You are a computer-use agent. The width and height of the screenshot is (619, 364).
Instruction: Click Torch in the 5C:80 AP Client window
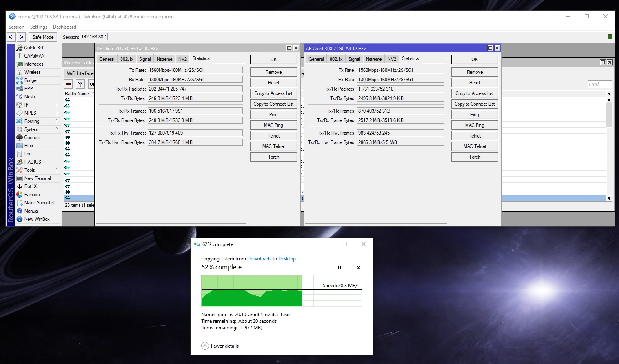click(273, 157)
